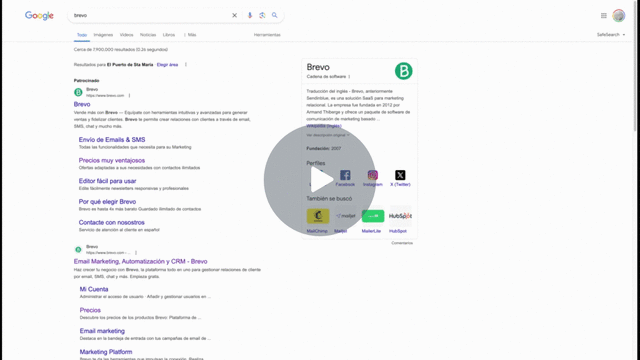Viewport: 640px width, 360px height.
Task: Open the Google apps grid icon
Action: (604, 16)
